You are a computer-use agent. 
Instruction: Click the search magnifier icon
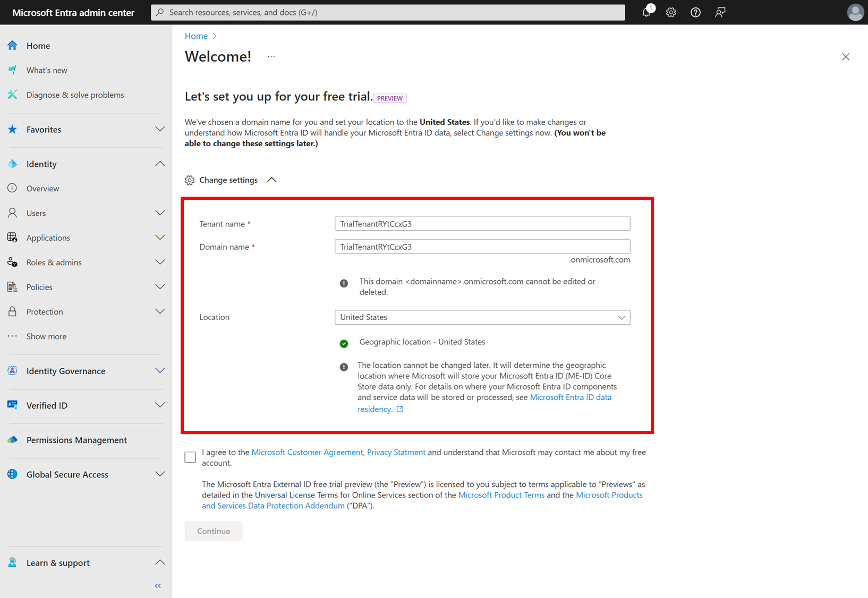coord(160,12)
